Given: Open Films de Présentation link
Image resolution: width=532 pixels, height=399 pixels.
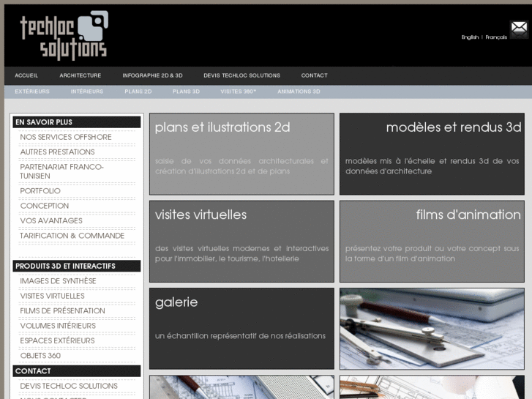Looking at the screenshot, I should click(x=62, y=310).
